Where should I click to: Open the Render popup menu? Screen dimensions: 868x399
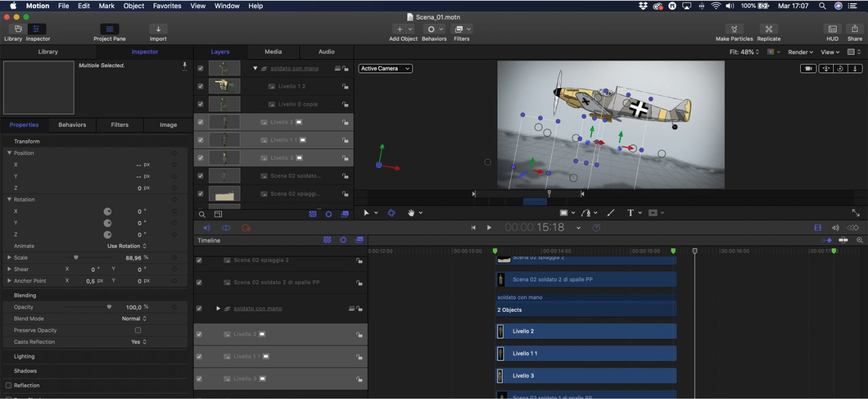click(x=800, y=52)
